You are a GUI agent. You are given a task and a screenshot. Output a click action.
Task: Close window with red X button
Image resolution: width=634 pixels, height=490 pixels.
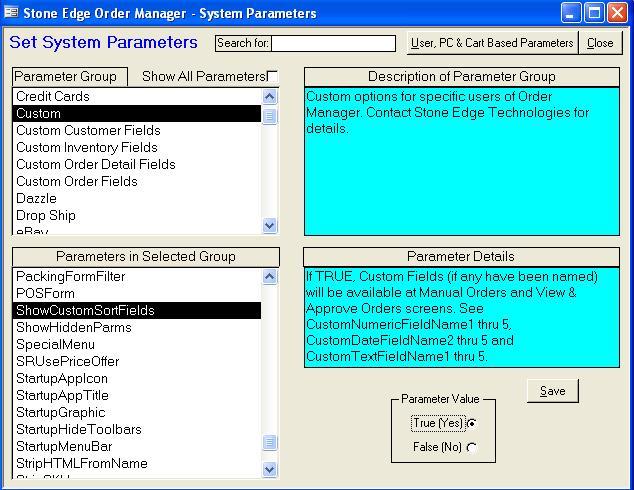tap(617, 13)
